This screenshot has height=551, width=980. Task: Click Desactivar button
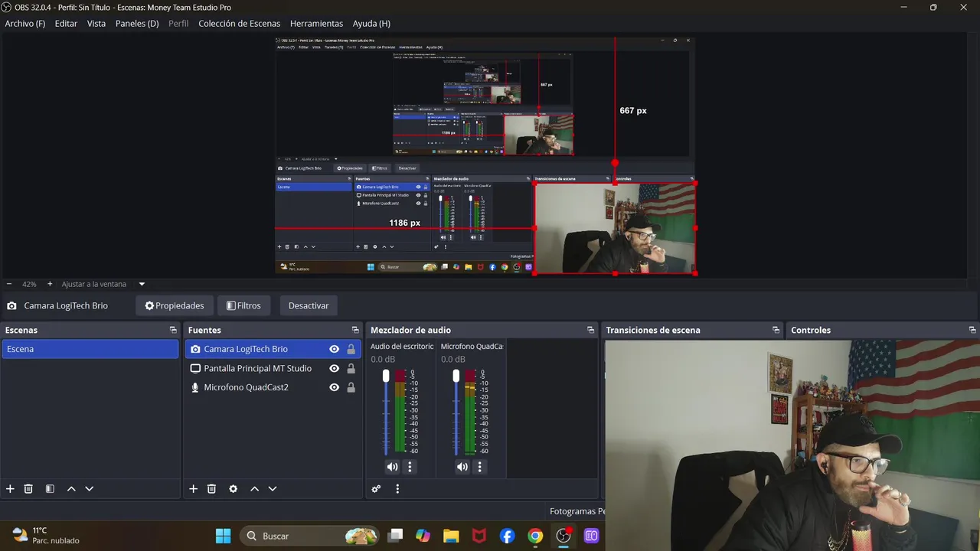coord(309,305)
